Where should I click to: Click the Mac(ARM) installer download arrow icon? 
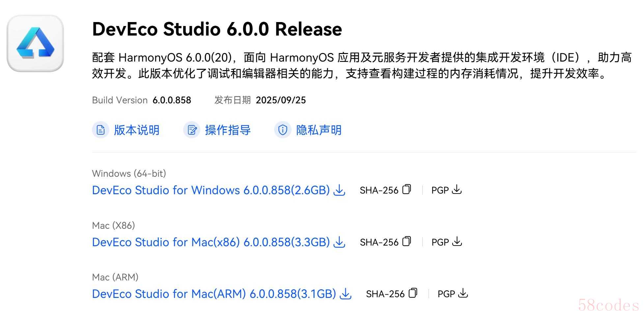(x=346, y=294)
